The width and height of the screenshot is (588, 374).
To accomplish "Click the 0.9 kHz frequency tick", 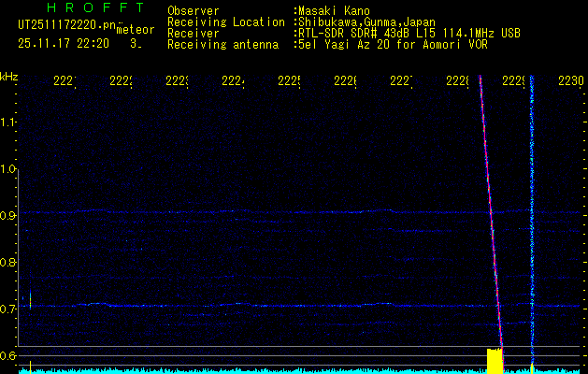I will pos(9,216).
